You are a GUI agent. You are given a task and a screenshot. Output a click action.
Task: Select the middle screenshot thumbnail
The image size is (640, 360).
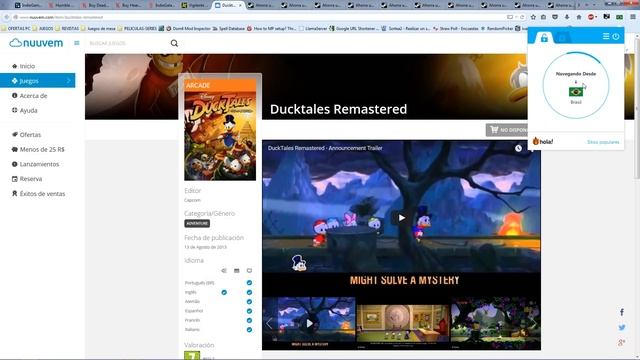point(403,323)
